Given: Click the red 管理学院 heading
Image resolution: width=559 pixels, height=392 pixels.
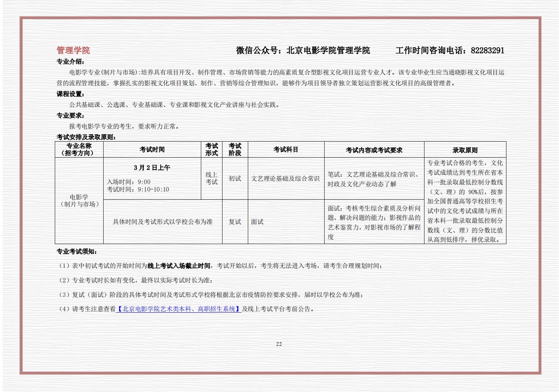Looking at the screenshot, I should [x=73, y=50].
